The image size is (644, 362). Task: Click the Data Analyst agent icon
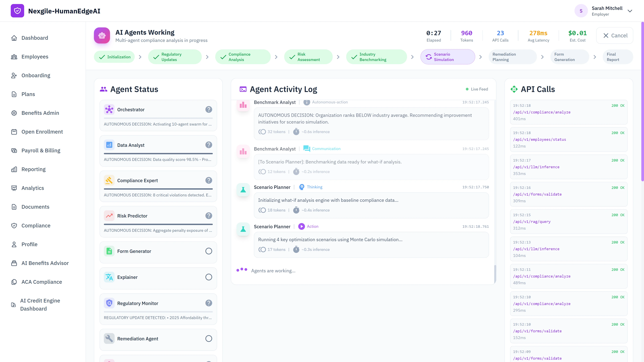click(109, 145)
